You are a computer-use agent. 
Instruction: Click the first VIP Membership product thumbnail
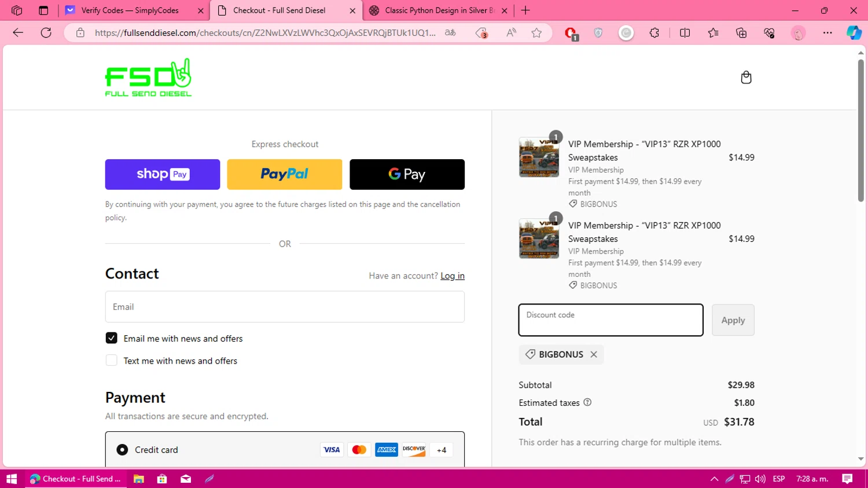point(539,157)
